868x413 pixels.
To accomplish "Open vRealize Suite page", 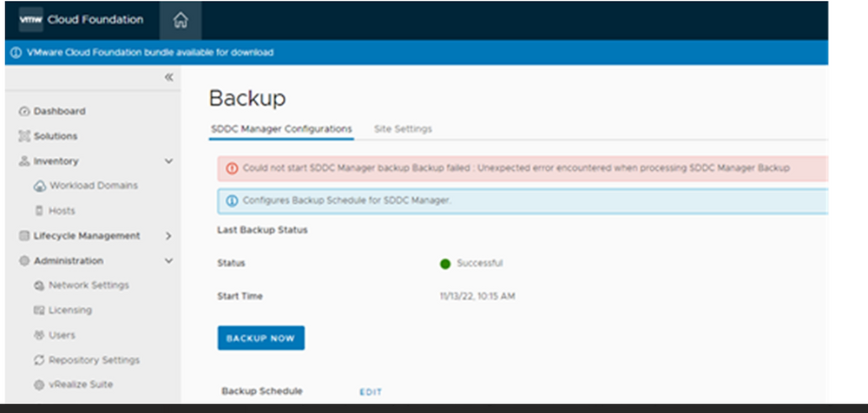I will [x=81, y=384].
